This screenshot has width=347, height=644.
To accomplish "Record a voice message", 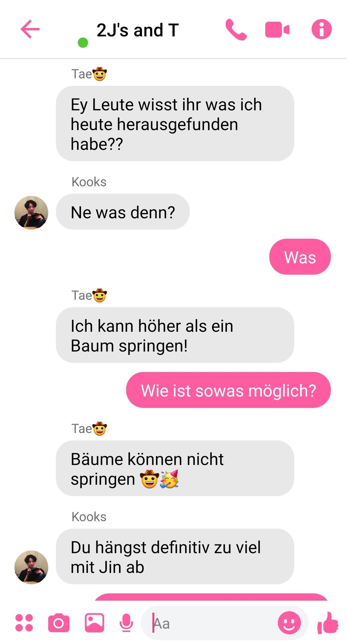I will (x=126, y=623).
